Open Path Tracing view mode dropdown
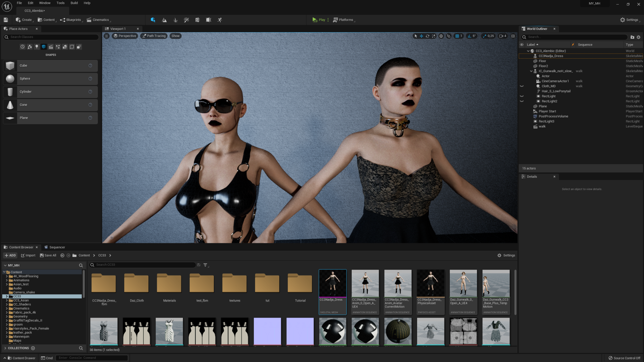 click(x=154, y=36)
